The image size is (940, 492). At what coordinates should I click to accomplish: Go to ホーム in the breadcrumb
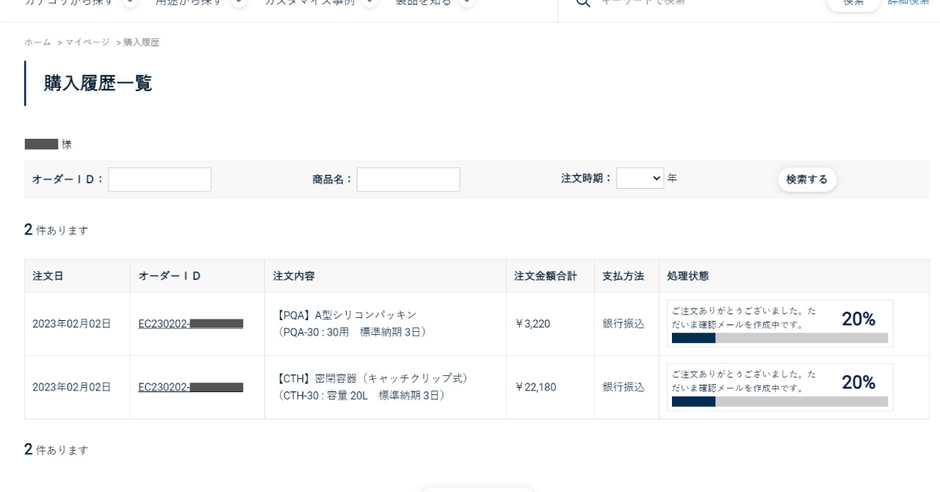pyautogui.click(x=37, y=42)
